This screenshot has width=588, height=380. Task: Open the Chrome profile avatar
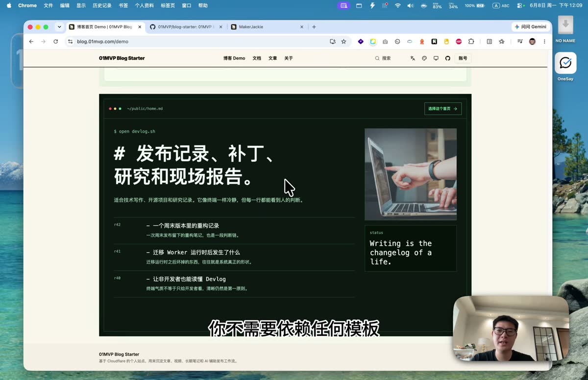pos(532,42)
